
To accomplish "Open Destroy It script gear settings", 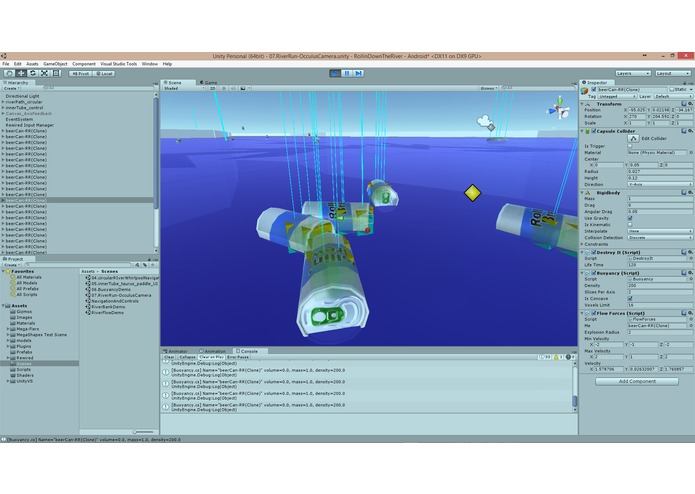I will tap(690, 252).
